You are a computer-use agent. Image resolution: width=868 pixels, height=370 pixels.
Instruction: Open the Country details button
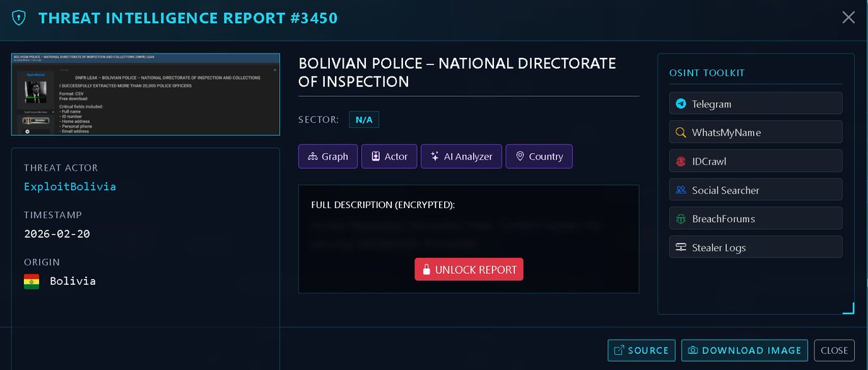[x=539, y=156]
